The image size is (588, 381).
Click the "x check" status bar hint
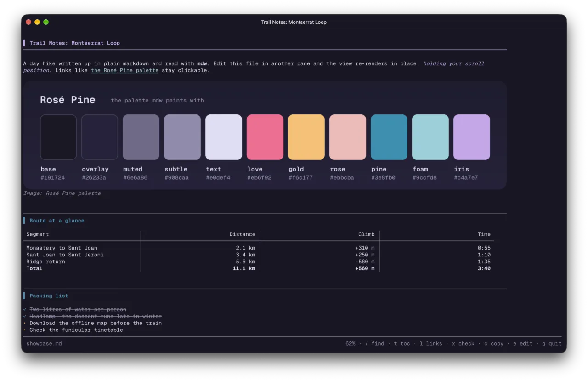(463, 344)
